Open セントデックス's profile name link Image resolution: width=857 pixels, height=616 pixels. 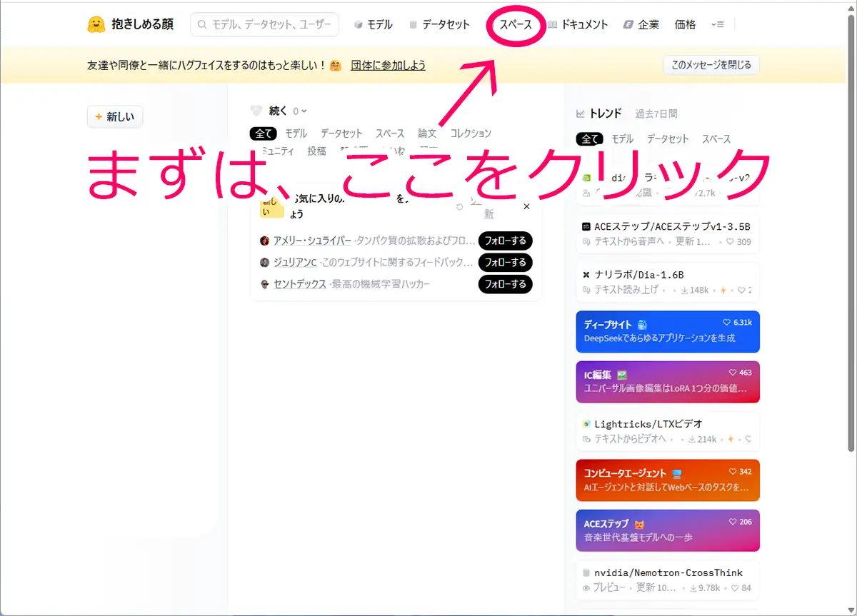[x=300, y=284]
